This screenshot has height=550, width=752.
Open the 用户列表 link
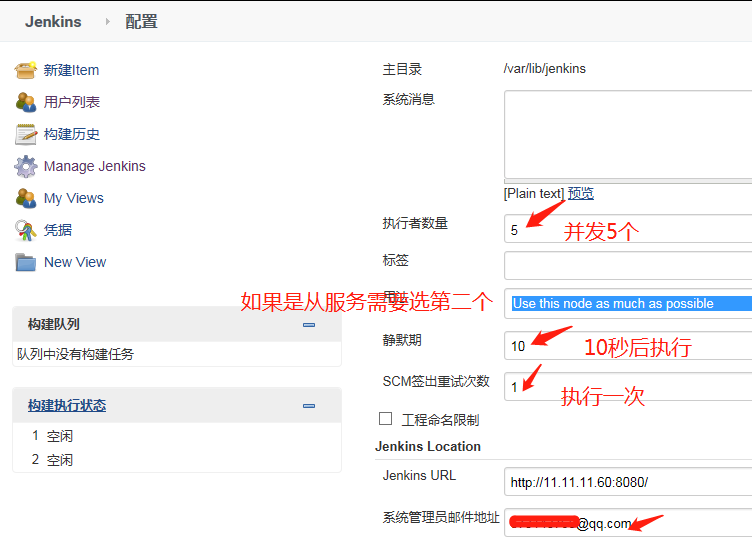(x=71, y=102)
